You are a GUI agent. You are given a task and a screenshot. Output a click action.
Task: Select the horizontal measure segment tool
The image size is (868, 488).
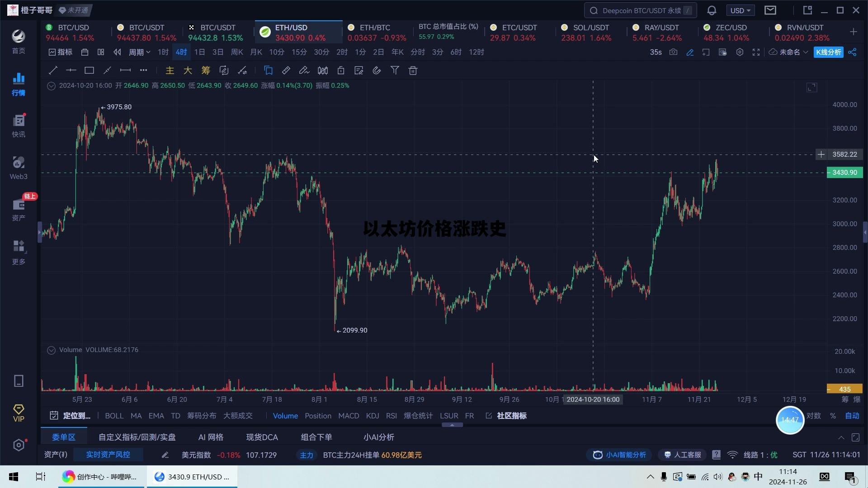coord(125,70)
